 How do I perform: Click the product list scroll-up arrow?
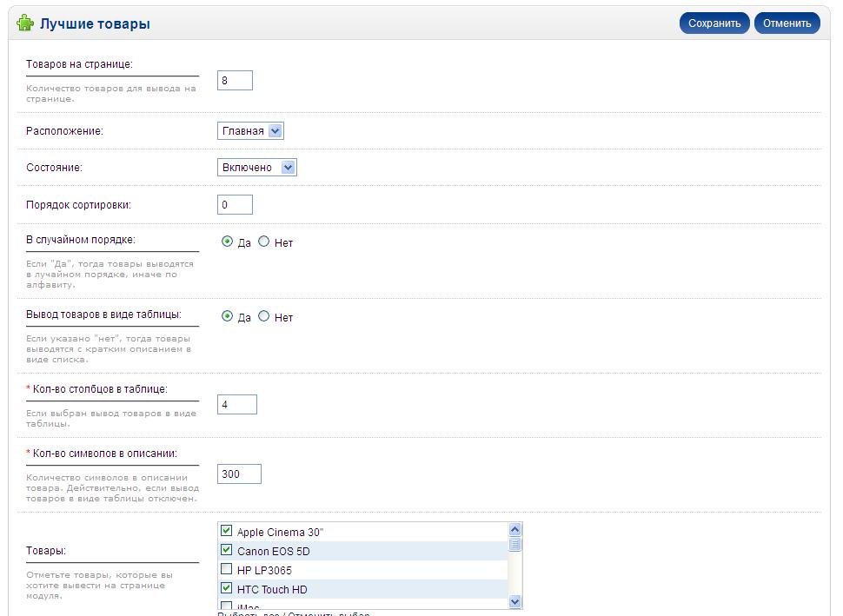(x=514, y=530)
